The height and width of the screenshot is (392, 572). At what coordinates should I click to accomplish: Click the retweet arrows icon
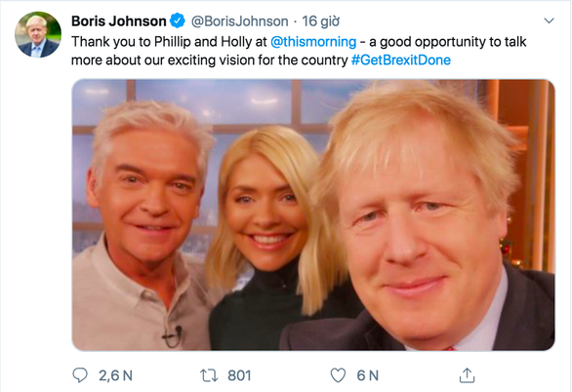click(x=209, y=375)
